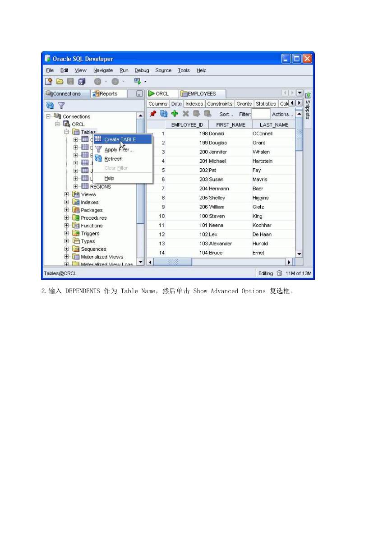Choose Apply Filter in context menu

pyautogui.click(x=123, y=149)
